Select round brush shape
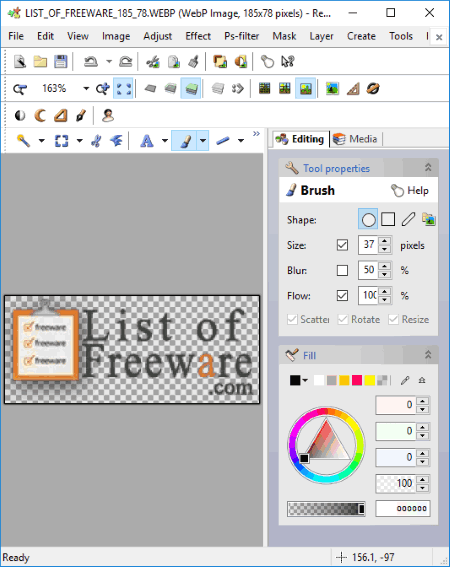The image size is (450, 567). (368, 219)
